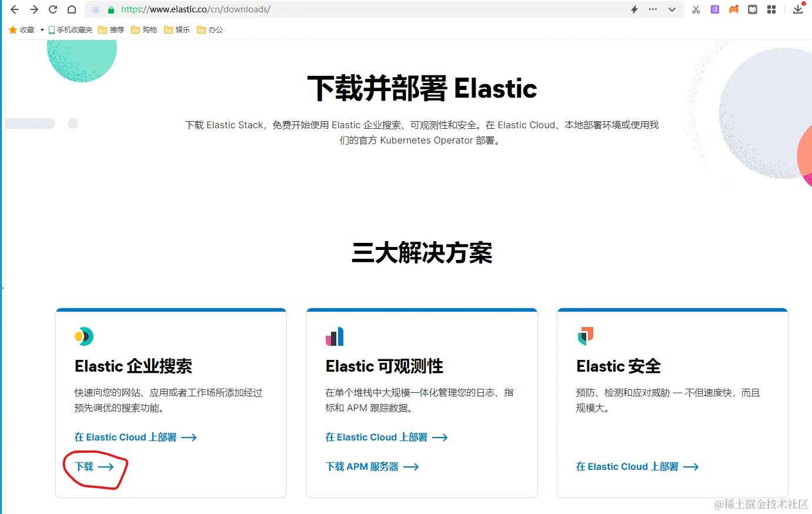
Task: Open the 办公 bookmark folder
Action: click(210, 30)
